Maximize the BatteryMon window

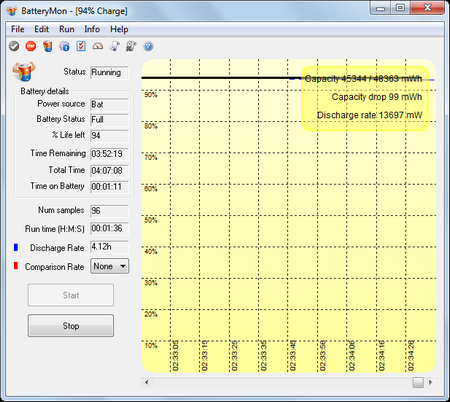[x=400, y=8]
